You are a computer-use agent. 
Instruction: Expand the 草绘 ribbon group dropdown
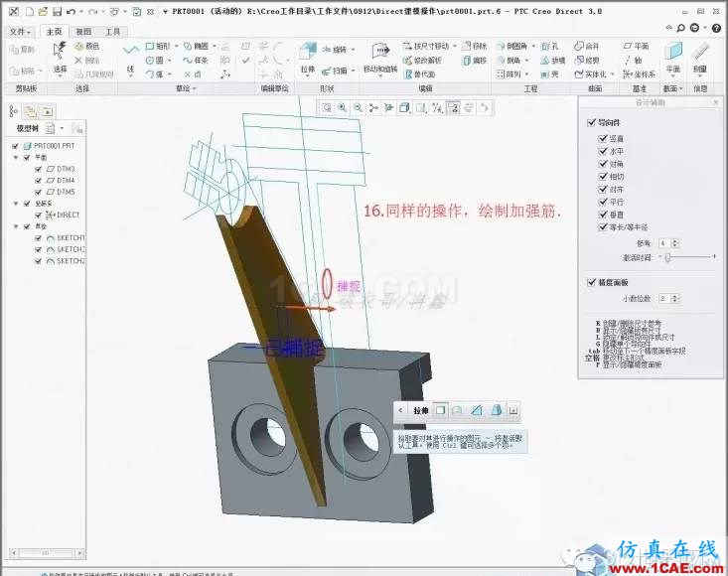coord(186,88)
